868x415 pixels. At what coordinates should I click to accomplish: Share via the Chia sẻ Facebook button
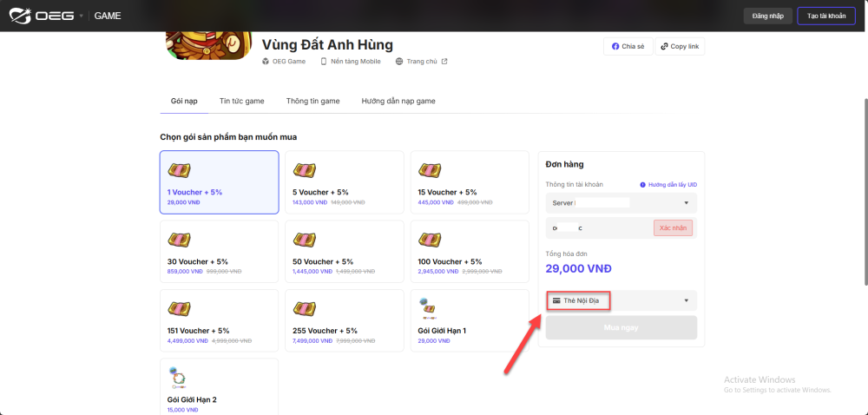(x=628, y=46)
